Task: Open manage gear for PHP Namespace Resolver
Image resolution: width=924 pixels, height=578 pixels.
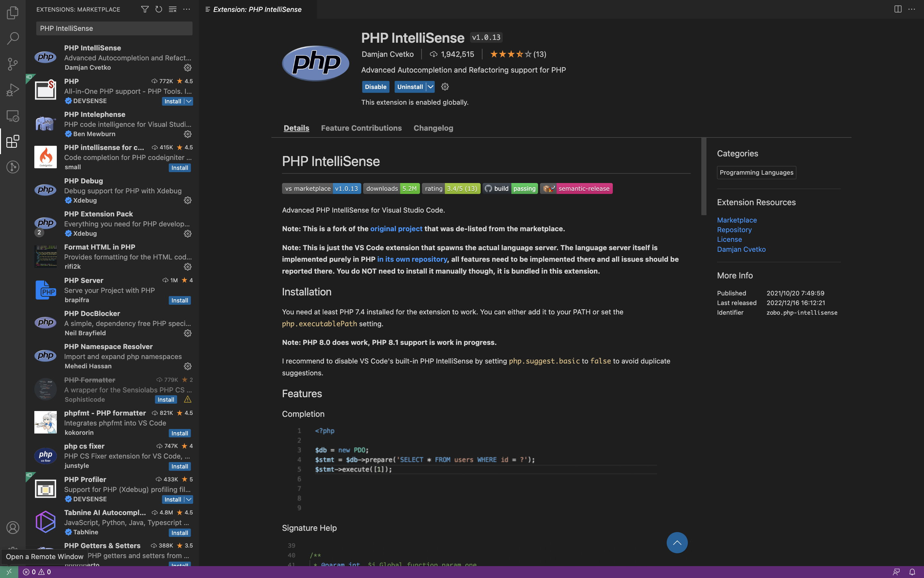Action: click(x=187, y=366)
